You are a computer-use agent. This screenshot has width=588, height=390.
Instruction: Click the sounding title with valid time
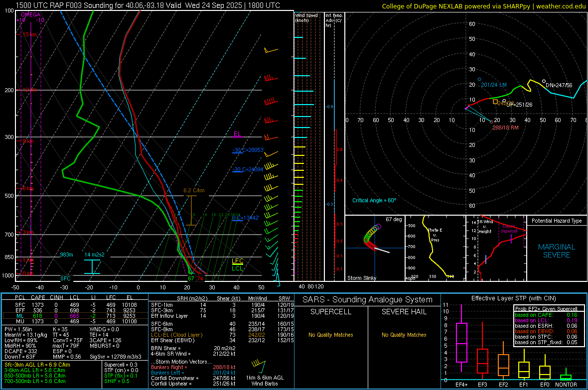pos(148,5)
